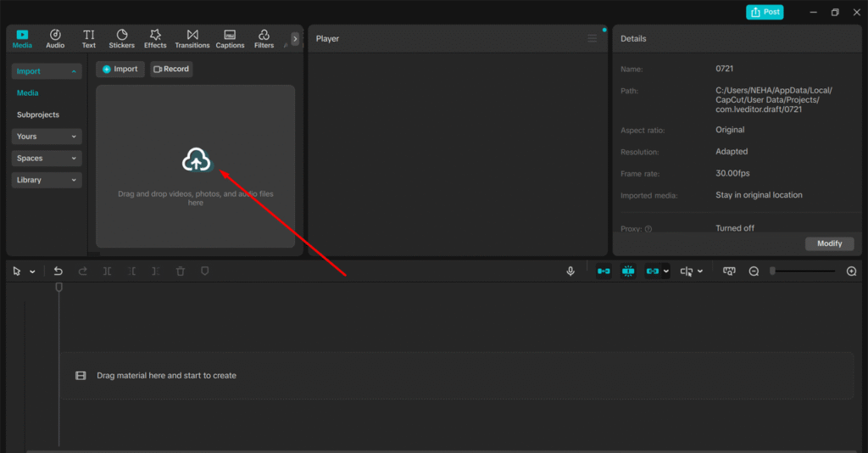This screenshot has height=453, width=868.
Task: Open the Text tab
Action: click(x=88, y=39)
